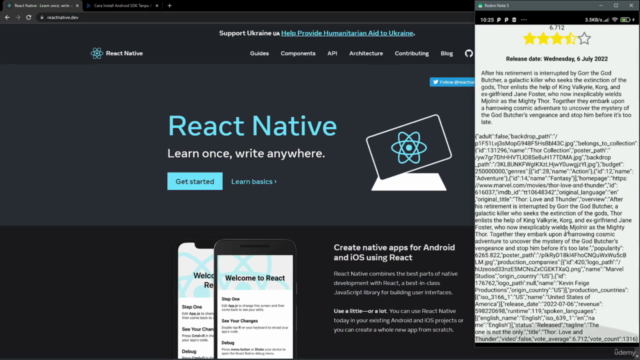Click the Learn basics link
640x360 pixels.
(254, 181)
